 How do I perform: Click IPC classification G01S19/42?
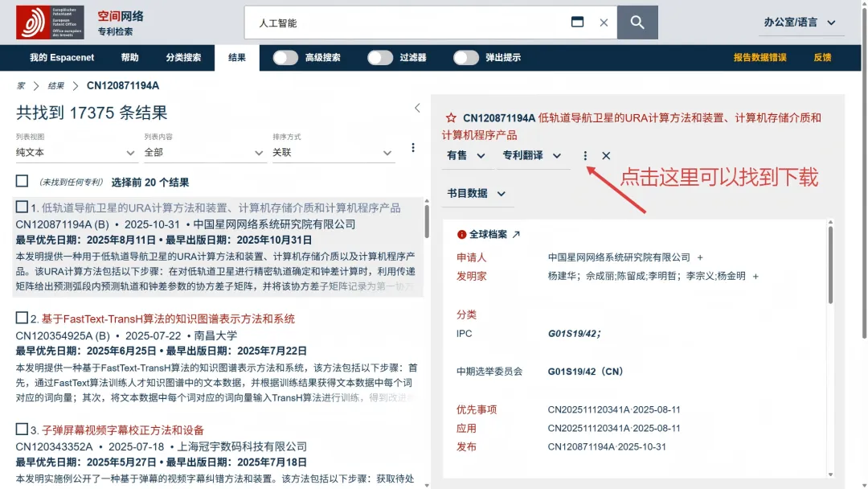point(574,334)
